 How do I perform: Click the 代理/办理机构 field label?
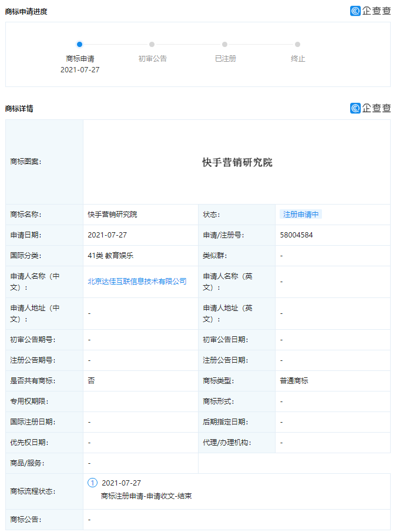(x=227, y=443)
